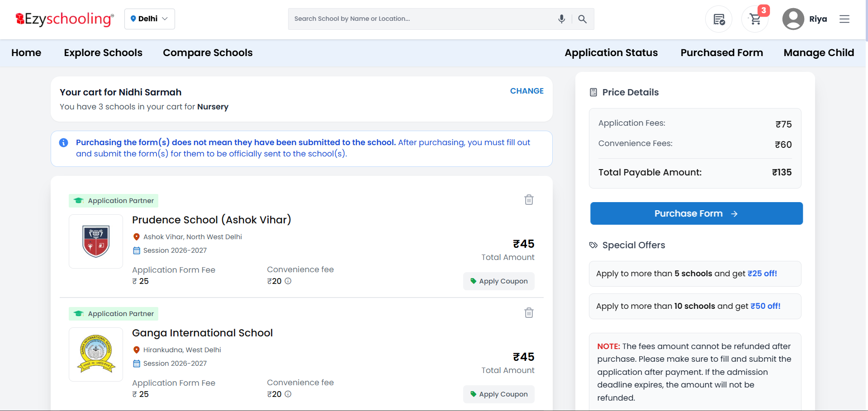Click Total Payable Amount ₹135 value
This screenshot has width=868, height=411.
coord(782,172)
